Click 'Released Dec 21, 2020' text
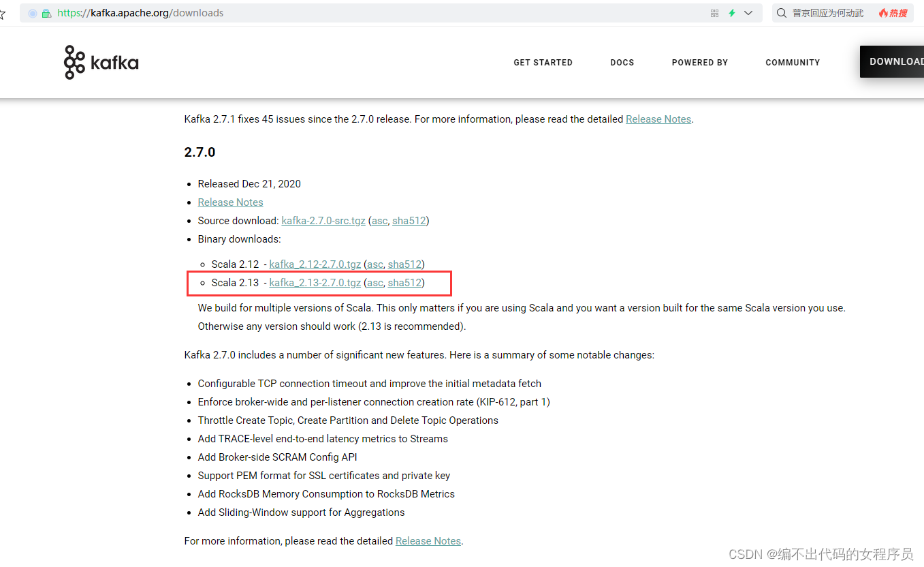Screen dimensions: 924x567 tap(249, 184)
